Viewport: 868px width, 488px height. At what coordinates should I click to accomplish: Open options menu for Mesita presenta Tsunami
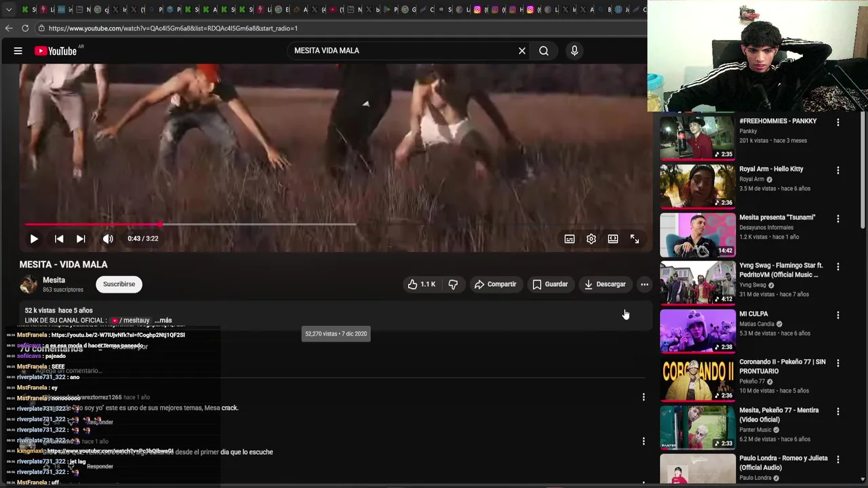(x=837, y=219)
